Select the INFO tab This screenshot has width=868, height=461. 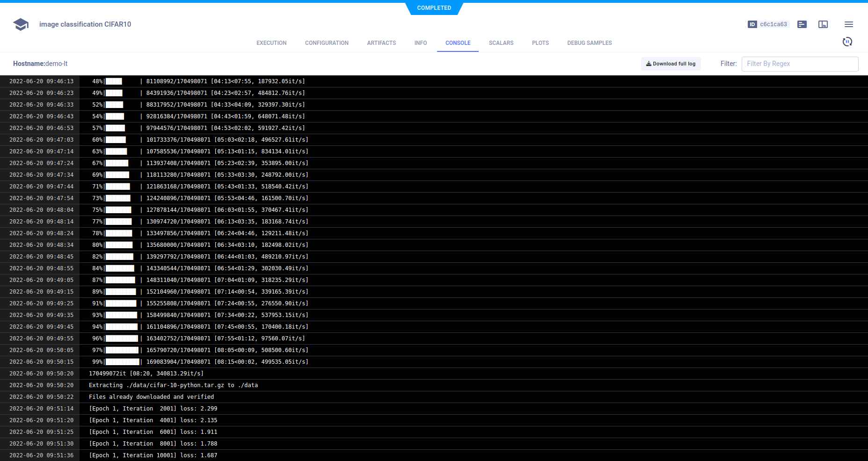[x=420, y=43]
